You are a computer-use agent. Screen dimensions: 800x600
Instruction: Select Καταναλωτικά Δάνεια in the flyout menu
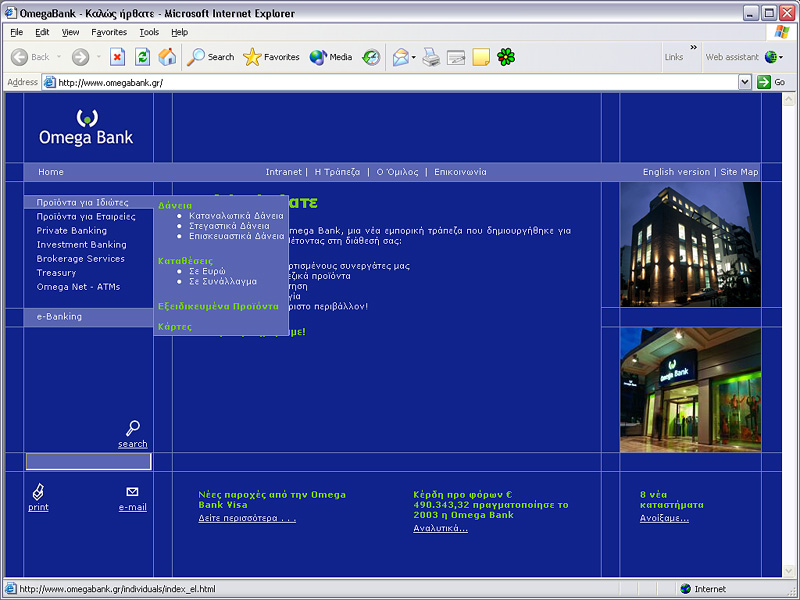pyautogui.click(x=236, y=216)
